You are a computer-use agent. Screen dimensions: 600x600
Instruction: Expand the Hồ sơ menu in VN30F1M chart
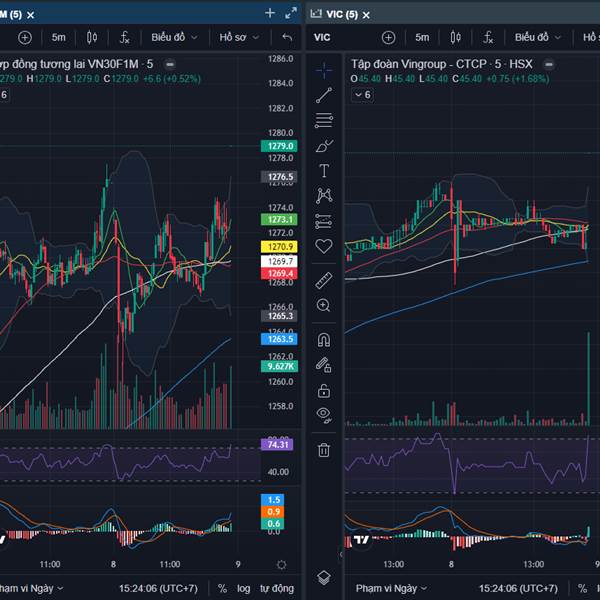239,38
